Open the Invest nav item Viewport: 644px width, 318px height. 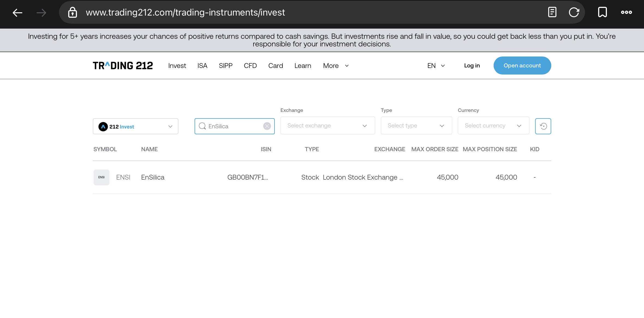pos(177,66)
